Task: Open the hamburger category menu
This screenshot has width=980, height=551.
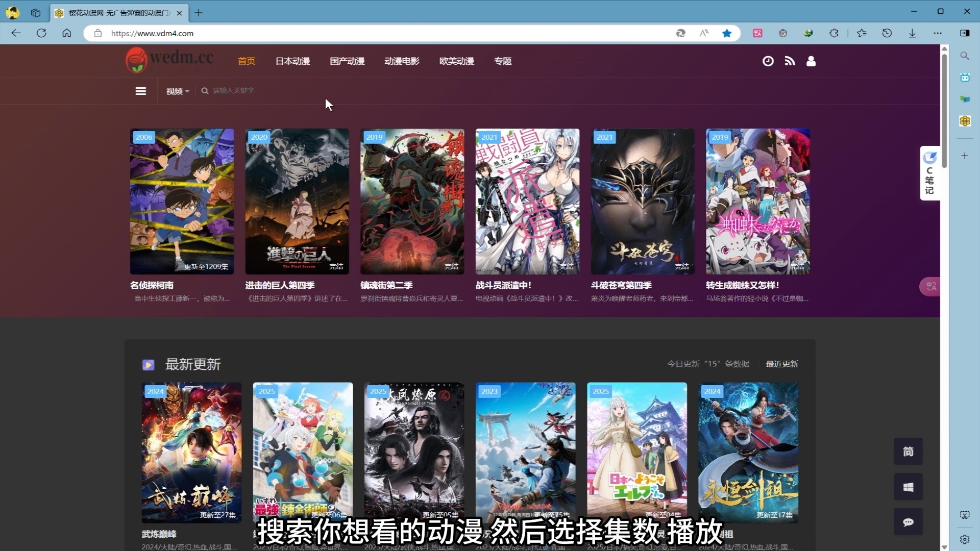Action: point(141,91)
